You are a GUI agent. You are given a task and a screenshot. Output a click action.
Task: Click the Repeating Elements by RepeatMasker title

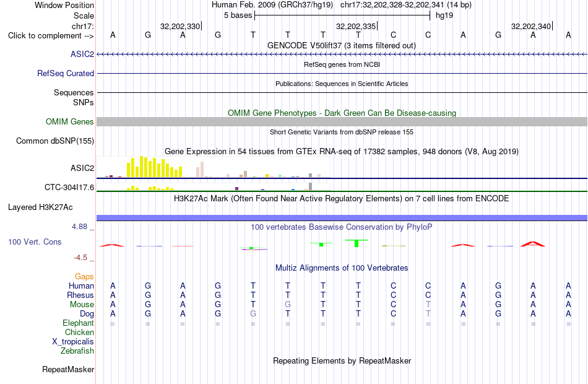[342, 360]
